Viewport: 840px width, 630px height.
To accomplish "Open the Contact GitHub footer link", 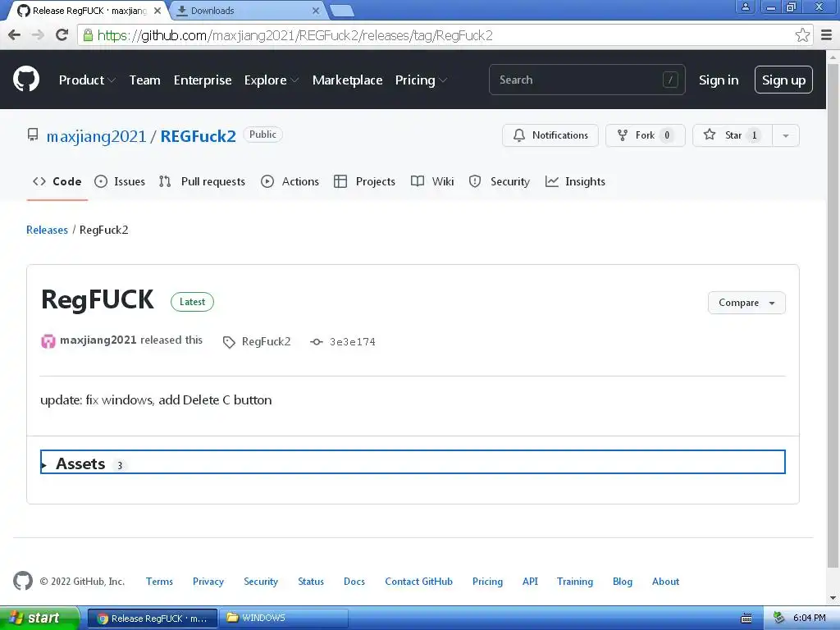I will coord(418,582).
